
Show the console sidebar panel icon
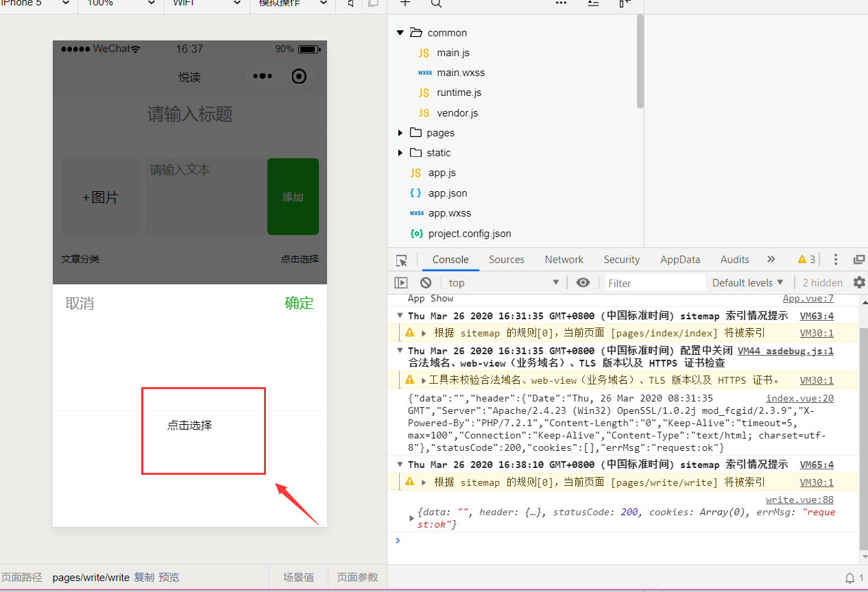[401, 283]
